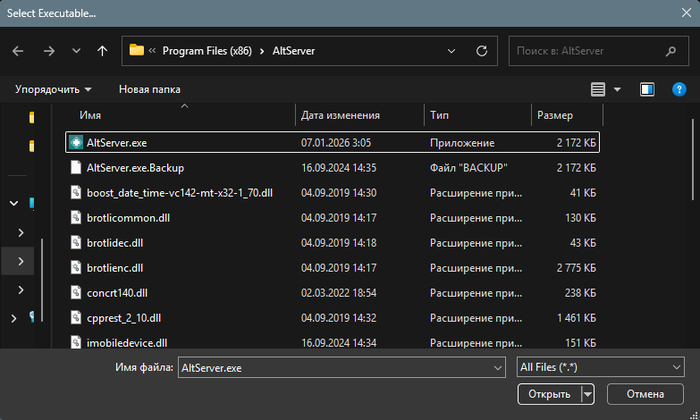Open All Files (*.*) filter dropdown
The height and width of the screenshot is (420, 700).
[600, 367]
